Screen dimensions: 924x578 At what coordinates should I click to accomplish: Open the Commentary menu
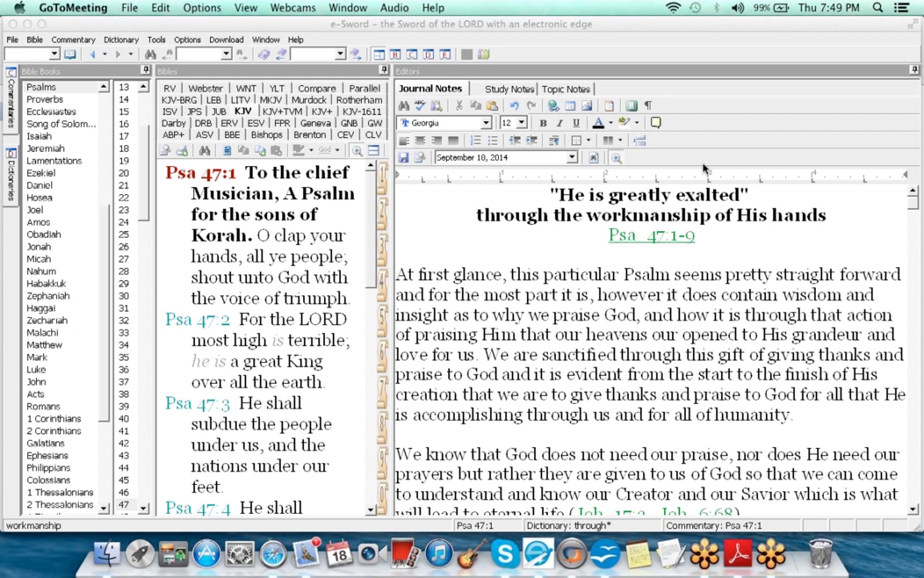tap(73, 40)
